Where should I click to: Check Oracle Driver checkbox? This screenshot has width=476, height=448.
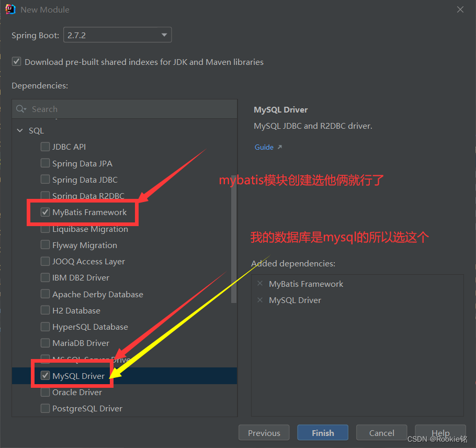point(45,392)
